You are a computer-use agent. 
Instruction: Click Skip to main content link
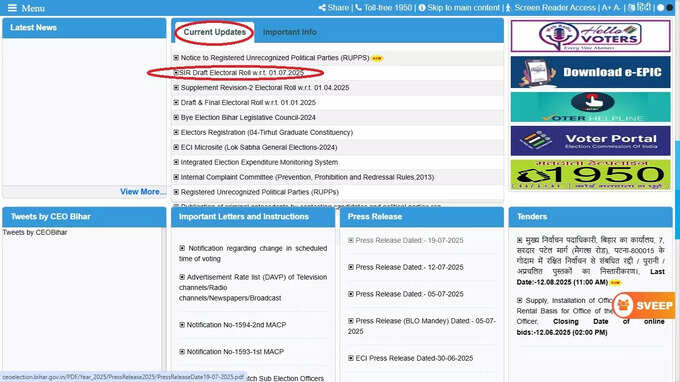(463, 8)
